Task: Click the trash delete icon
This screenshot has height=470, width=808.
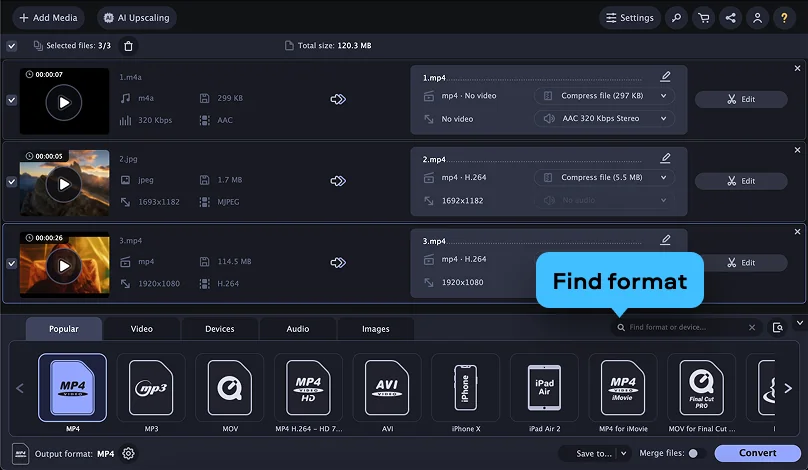Action: point(128,46)
